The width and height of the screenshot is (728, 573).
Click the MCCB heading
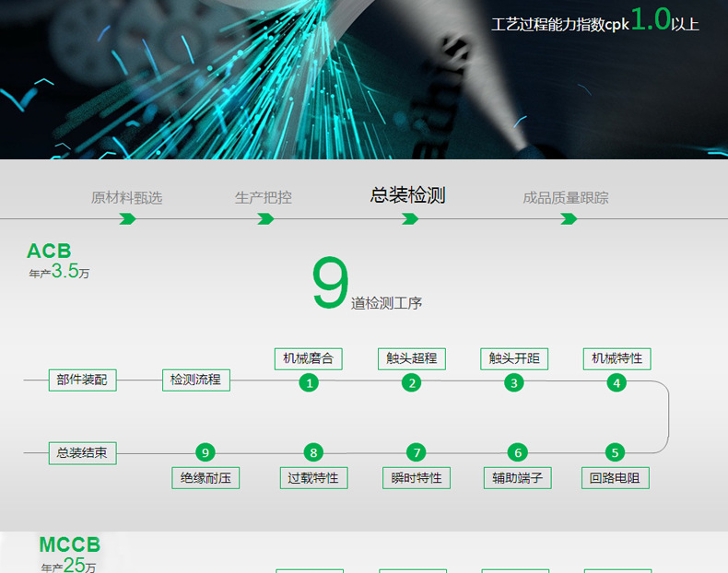70,544
